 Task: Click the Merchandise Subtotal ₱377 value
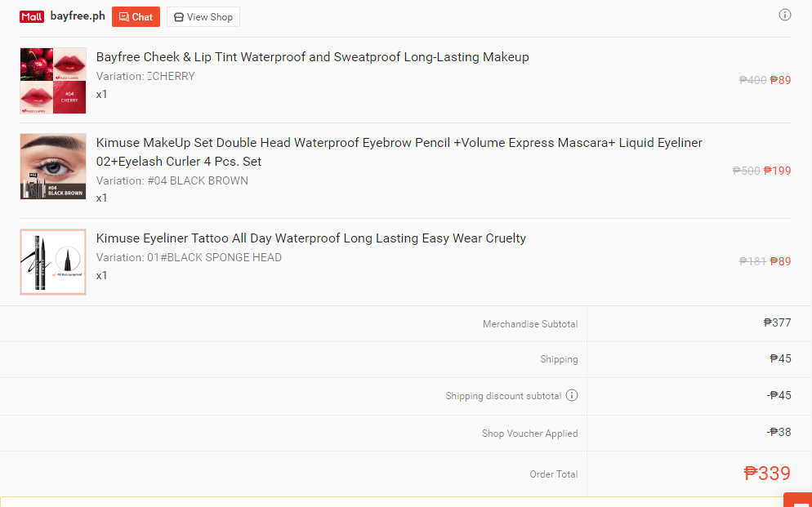click(778, 322)
